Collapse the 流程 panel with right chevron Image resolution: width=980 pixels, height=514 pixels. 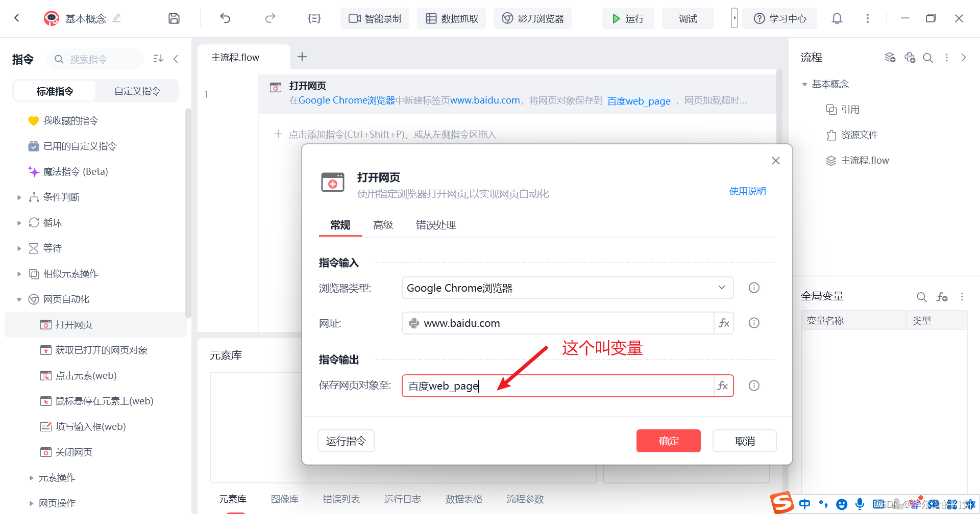point(964,58)
